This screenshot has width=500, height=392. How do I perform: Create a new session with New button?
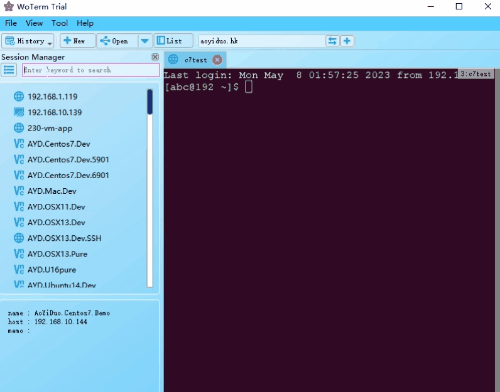tap(78, 41)
